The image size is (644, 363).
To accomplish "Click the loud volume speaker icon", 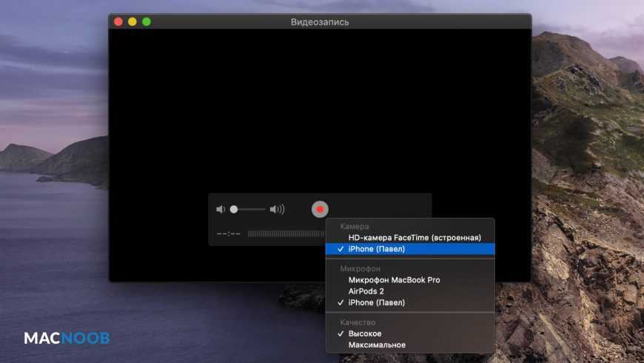I will [x=277, y=210].
